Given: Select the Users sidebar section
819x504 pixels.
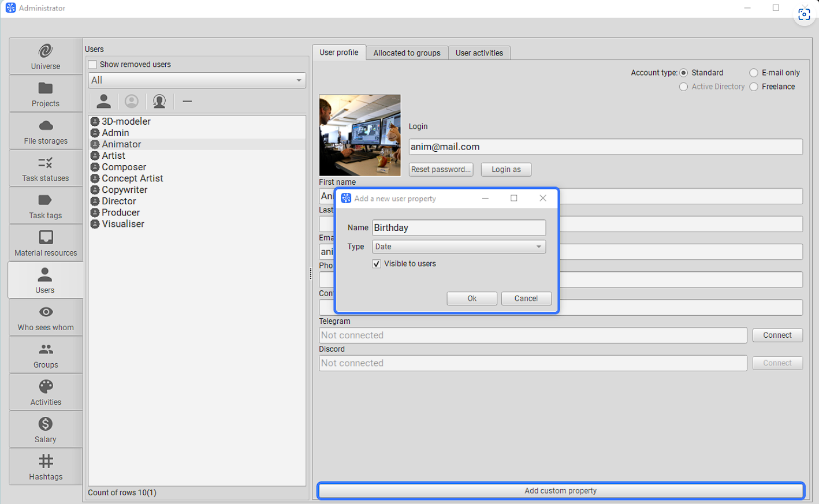Looking at the screenshot, I should pyautogui.click(x=46, y=280).
